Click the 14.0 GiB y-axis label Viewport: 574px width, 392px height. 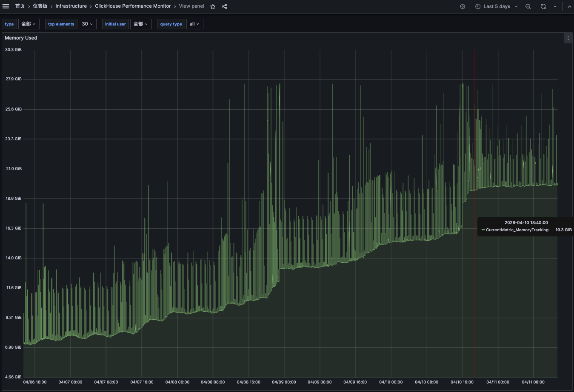(13, 258)
